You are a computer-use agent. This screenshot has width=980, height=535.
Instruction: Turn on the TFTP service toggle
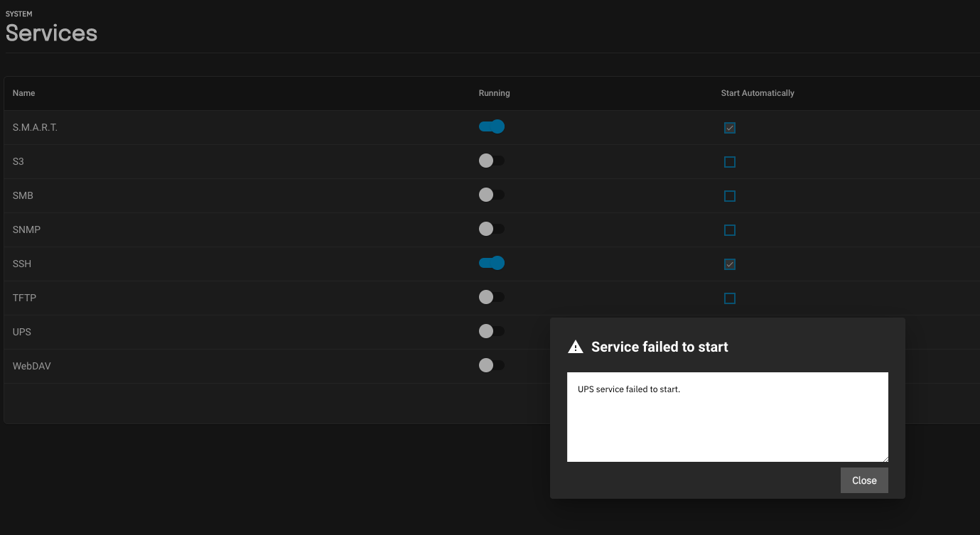(x=492, y=298)
